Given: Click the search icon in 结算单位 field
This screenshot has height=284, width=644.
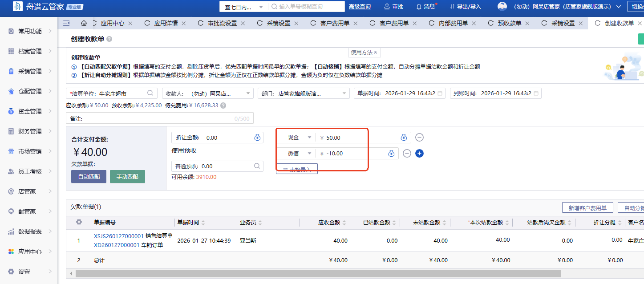Looking at the screenshot, I should pos(150,93).
